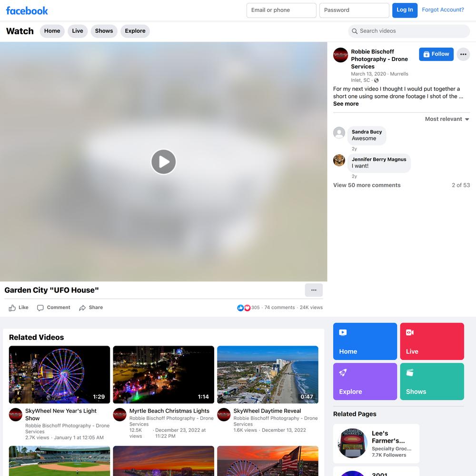Click the Log In button
Image resolution: width=476 pixels, height=476 pixels.
(x=405, y=10)
